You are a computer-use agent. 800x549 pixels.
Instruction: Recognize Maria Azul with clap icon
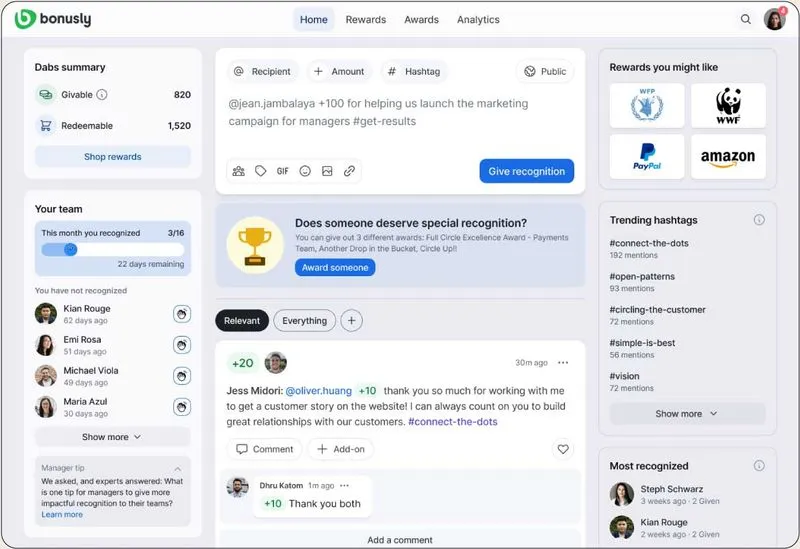182,407
